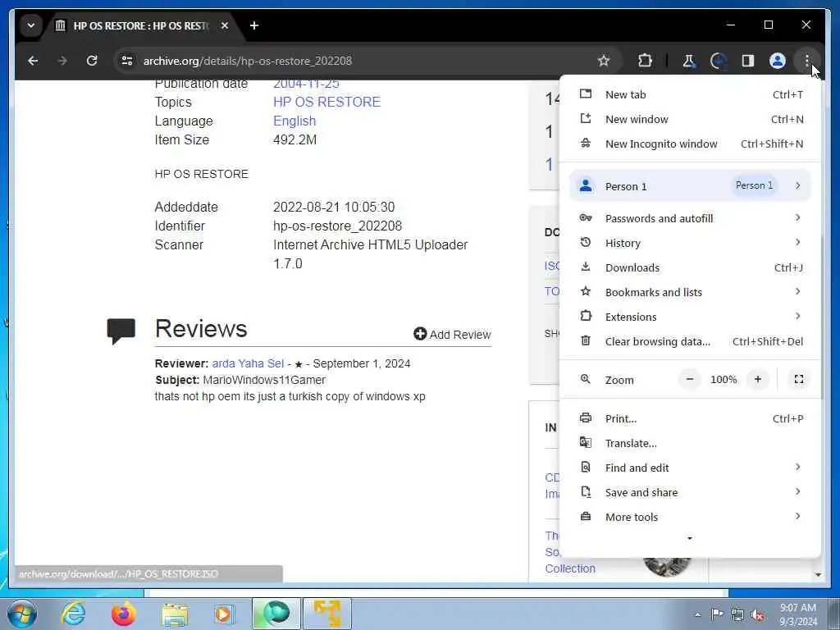Open the English language link

coord(294,121)
